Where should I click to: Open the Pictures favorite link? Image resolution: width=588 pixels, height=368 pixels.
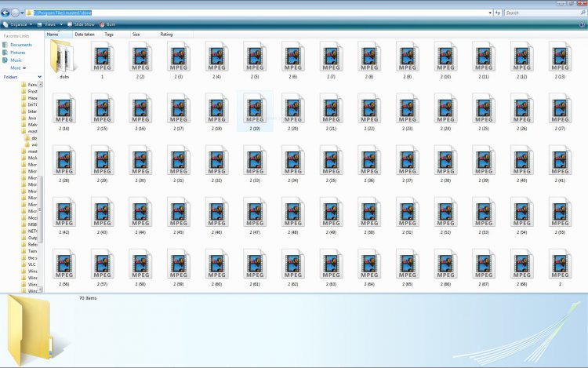[14, 53]
